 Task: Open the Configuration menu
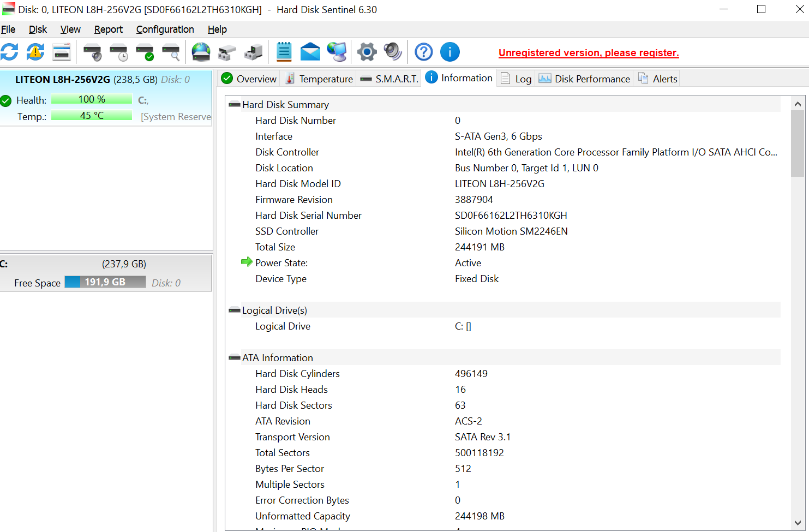click(x=165, y=29)
